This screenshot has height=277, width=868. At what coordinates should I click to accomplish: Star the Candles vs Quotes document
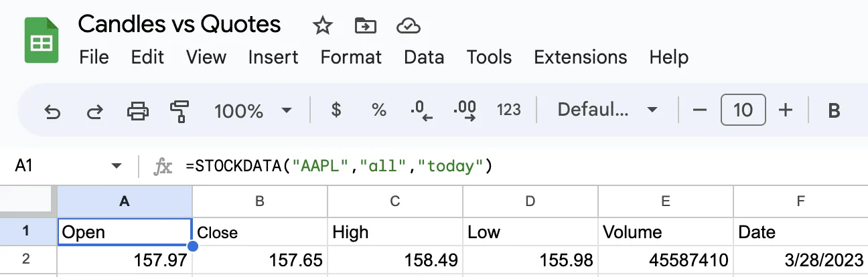323,26
